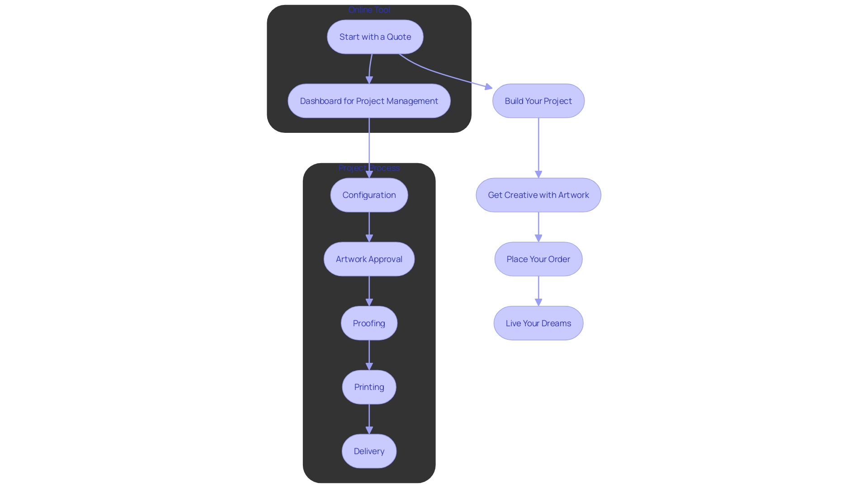Click the Start with a Quote node
868x488 pixels.
(x=375, y=36)
